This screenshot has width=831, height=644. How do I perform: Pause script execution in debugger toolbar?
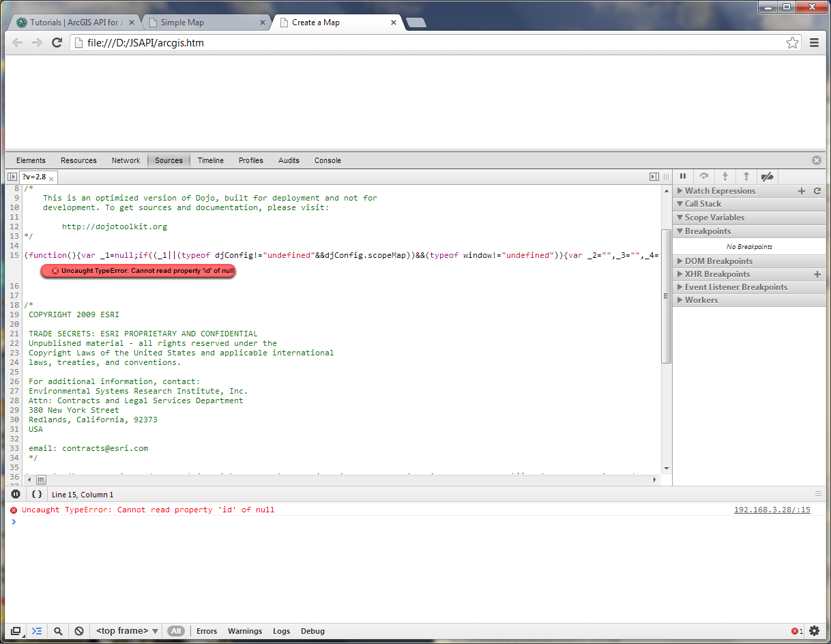click(x=683, y=177)
